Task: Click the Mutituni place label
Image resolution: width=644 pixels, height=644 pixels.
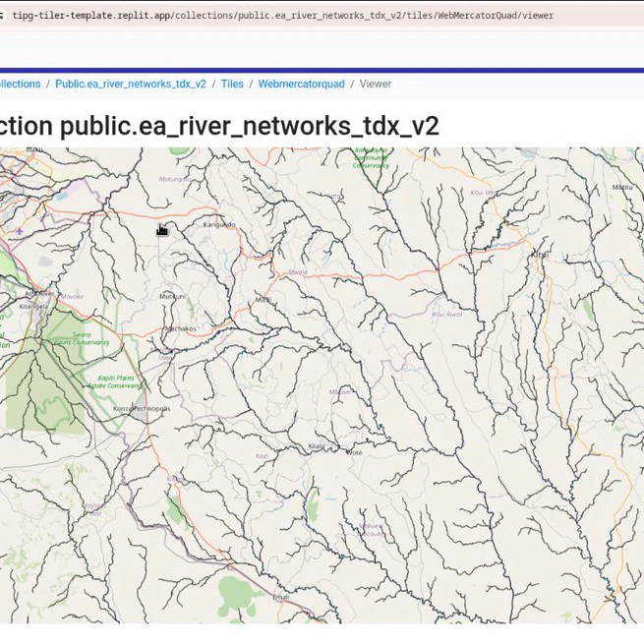Action: (x=172, y=296)
